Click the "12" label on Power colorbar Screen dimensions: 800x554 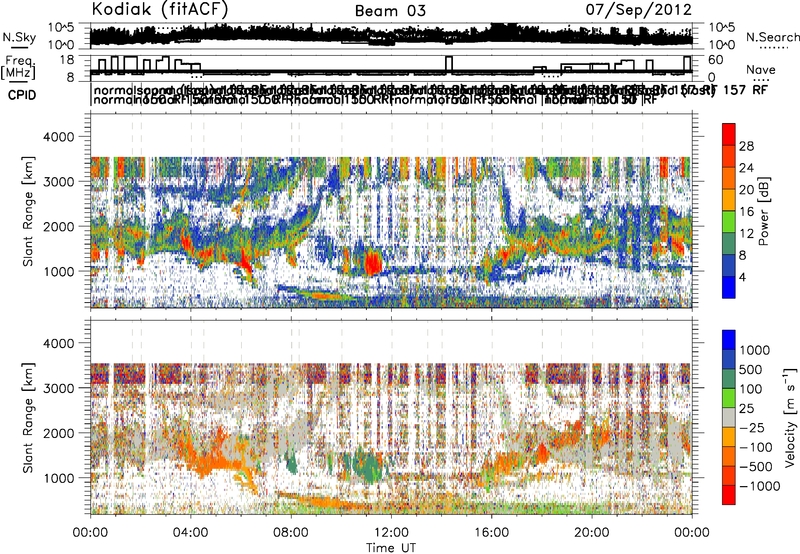coord(746,234)
